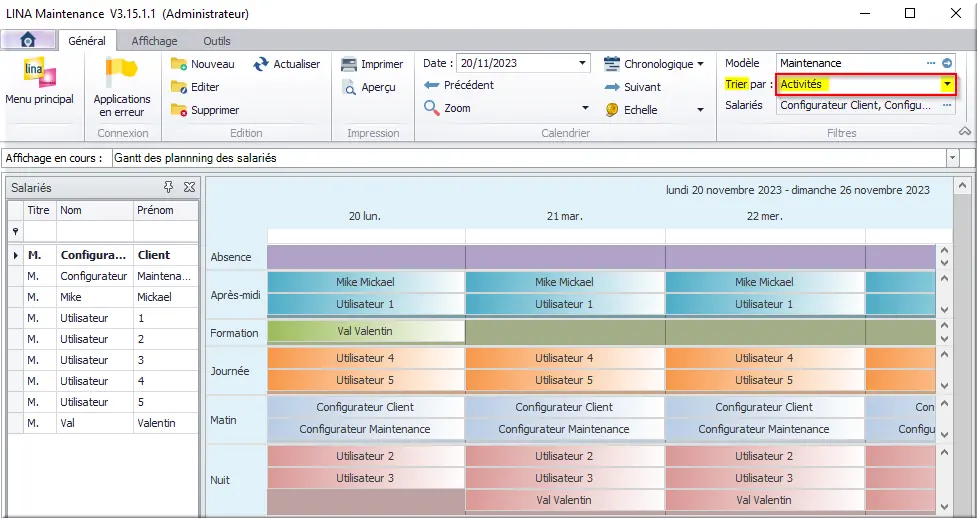Switch to the Affichage tab
The width and height of the screenshot is (977, 518).
coord(154,41)
